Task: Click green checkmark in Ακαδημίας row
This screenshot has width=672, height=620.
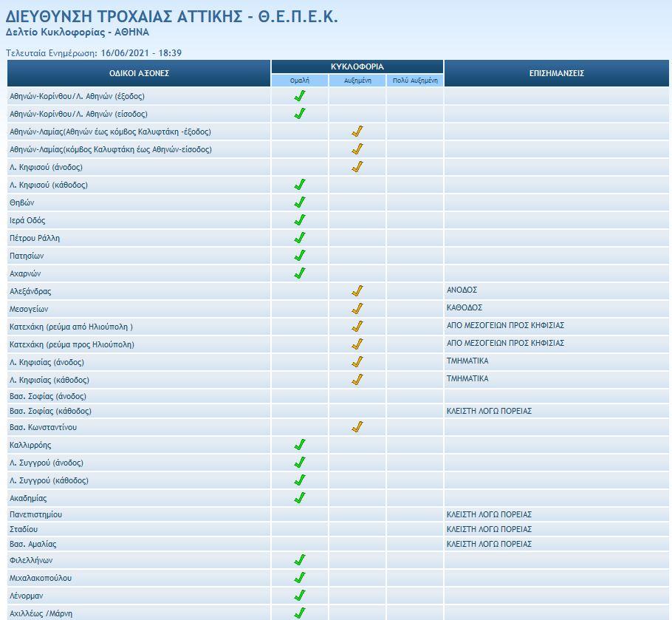Action: click(x=300, y=498)
